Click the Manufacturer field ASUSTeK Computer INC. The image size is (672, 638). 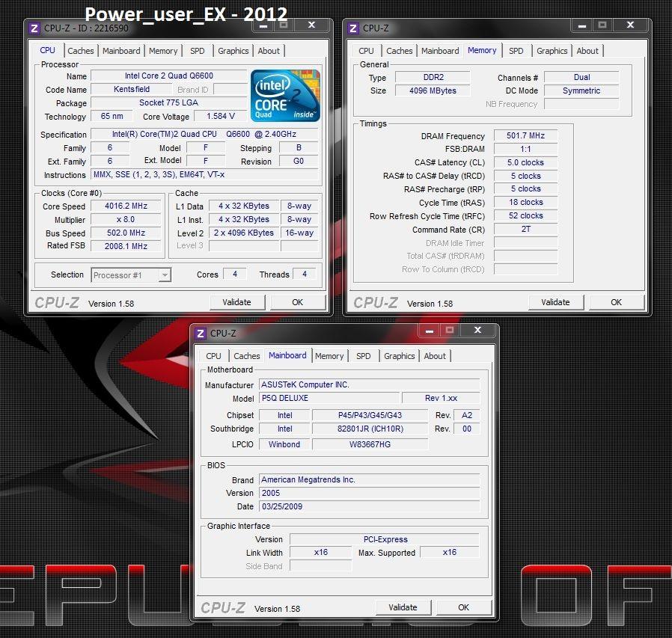[x=370, y=384]
